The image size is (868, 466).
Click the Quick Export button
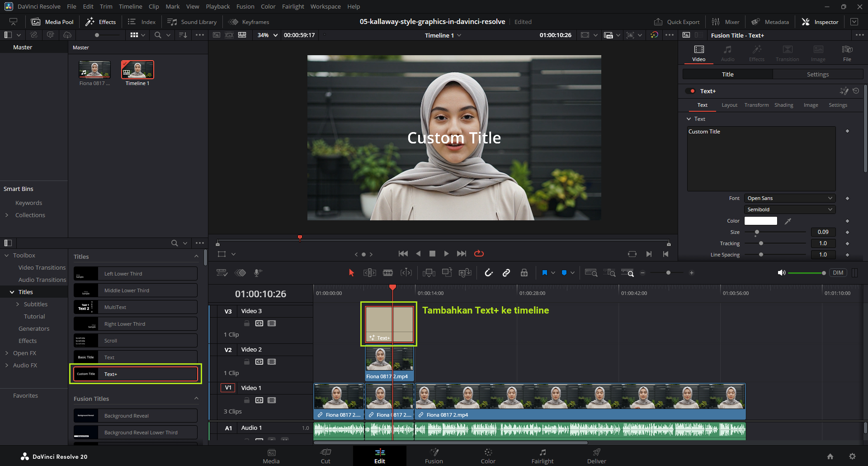tap(677, 22)
